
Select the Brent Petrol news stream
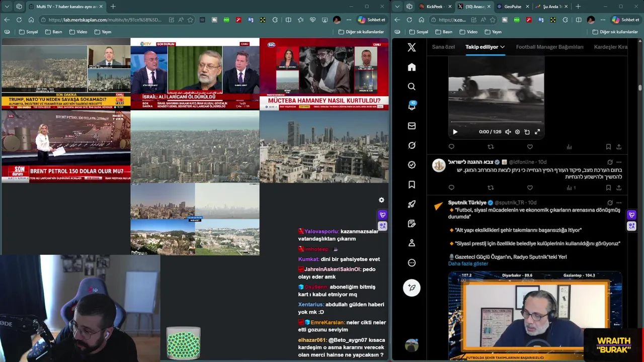click(x=65, y=146)
